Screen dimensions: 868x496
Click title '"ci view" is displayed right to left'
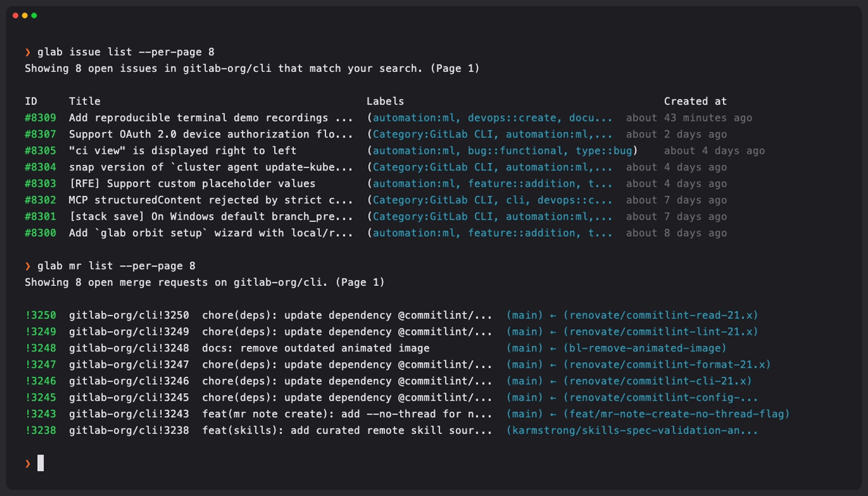coord(183,151)
